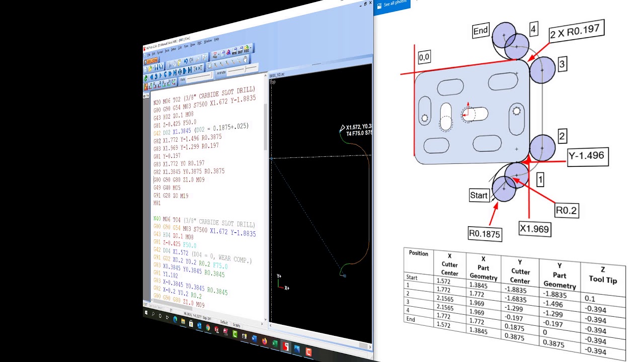Click code line 'G42 D04 X1.572'

pyautogui.click(x=202, y=255)
